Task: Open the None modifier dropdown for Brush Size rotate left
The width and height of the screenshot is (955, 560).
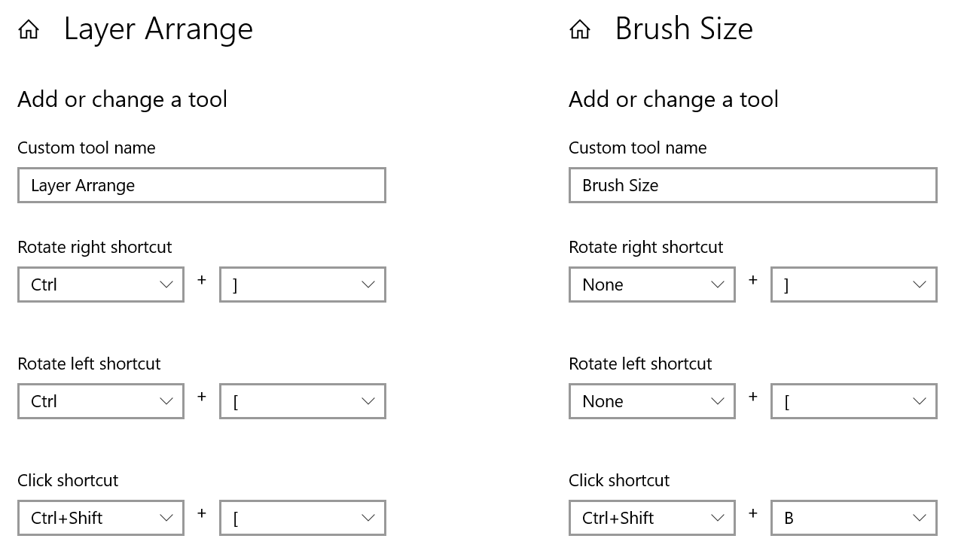Action: click(651, 401)
